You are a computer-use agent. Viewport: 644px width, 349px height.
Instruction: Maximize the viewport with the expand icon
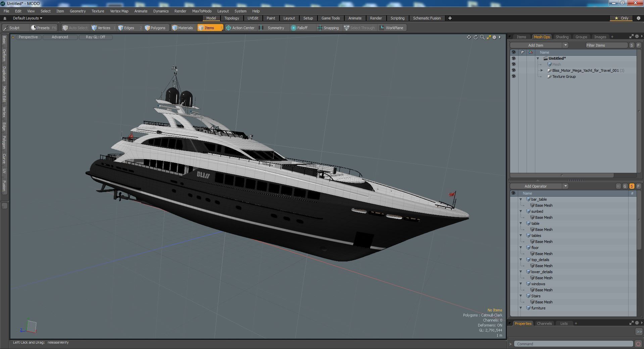489,37
